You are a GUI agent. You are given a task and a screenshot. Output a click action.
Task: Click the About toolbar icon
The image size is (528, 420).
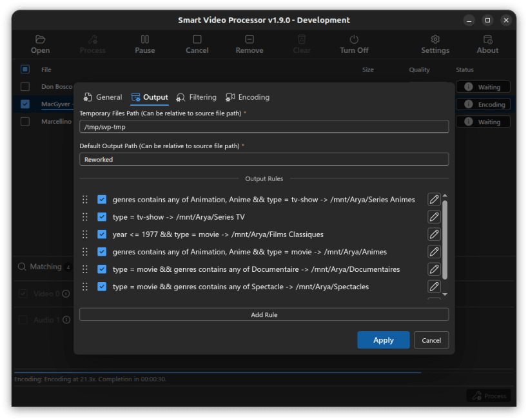point(487,39)
